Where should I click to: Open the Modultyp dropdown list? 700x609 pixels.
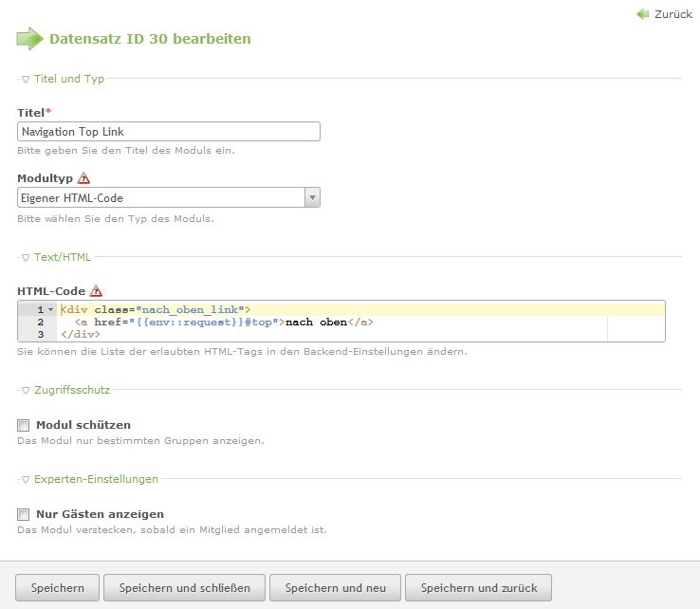pos(312,197)
